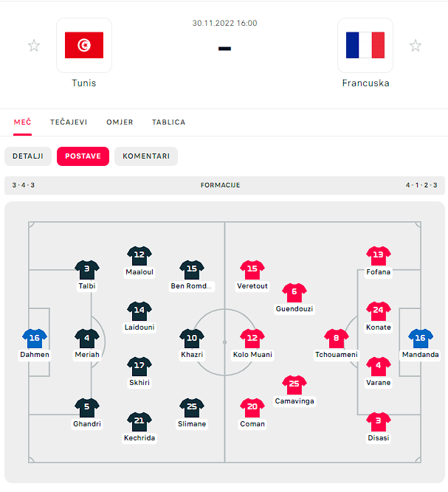The height and width of the screenshot is (492, 448).
Task: Open Tchouameni's number 8 jersey
Action: pos(337,339)
